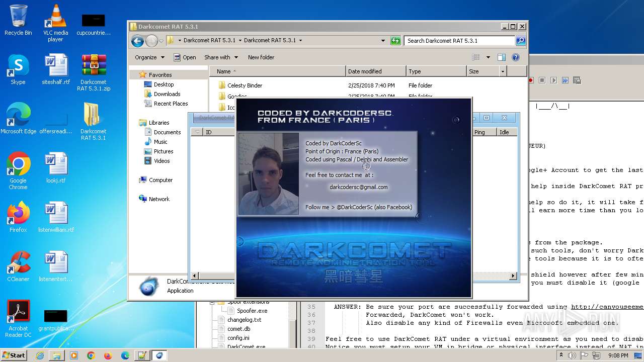Launch VLC media player from desktop
This screenshot has height=362, width=644.
[55, 23]
